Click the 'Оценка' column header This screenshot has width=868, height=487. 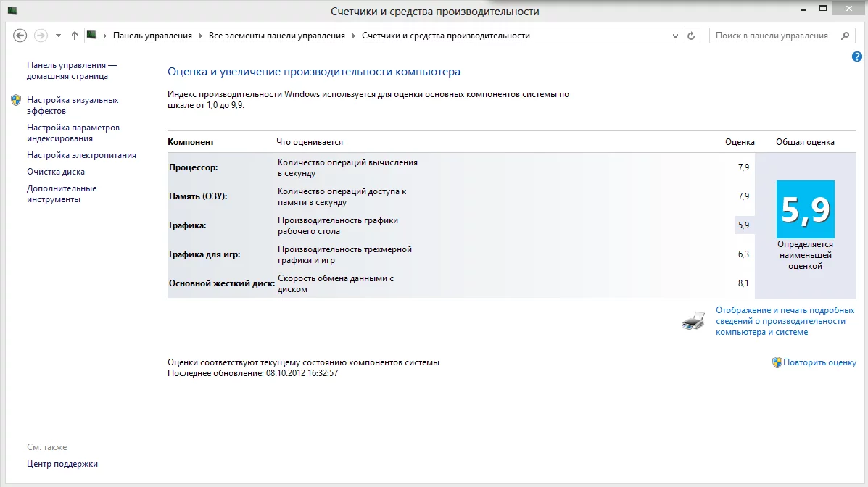coord(740,142)
